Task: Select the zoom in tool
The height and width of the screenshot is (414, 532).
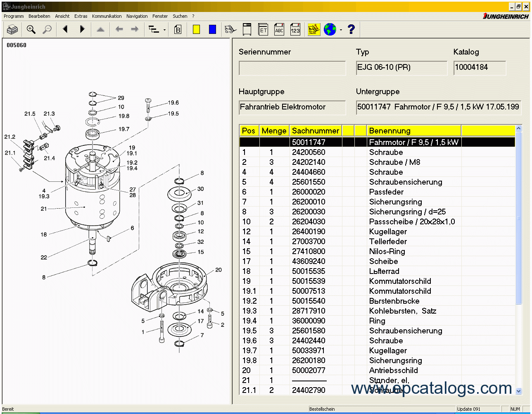Action: click(x=31, y=29)
